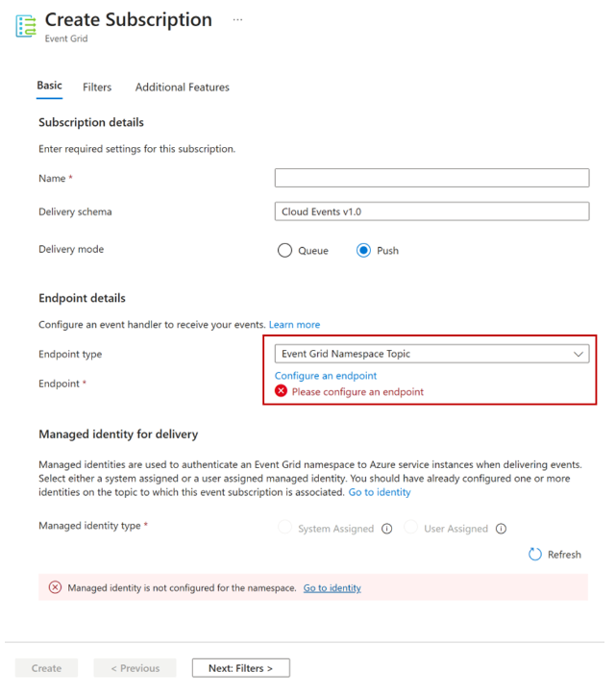The width and height of the screenshot is (616, 694).
Task: Switch to the Additional Features tab
Action: tap(183, 87)
